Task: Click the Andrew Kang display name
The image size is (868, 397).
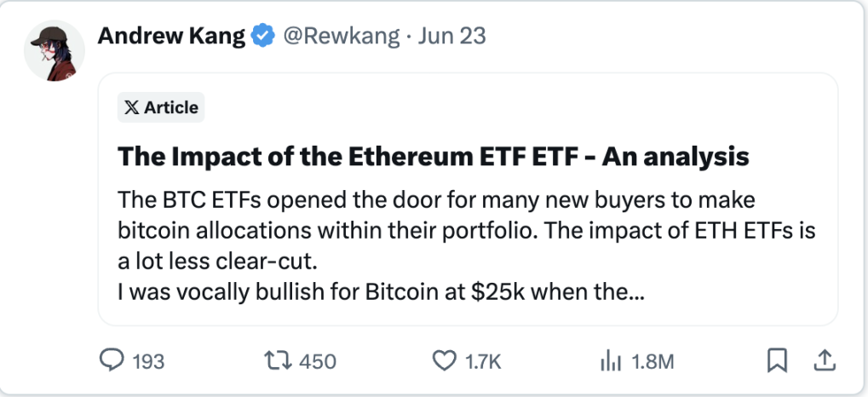Action: coord(171,37)
